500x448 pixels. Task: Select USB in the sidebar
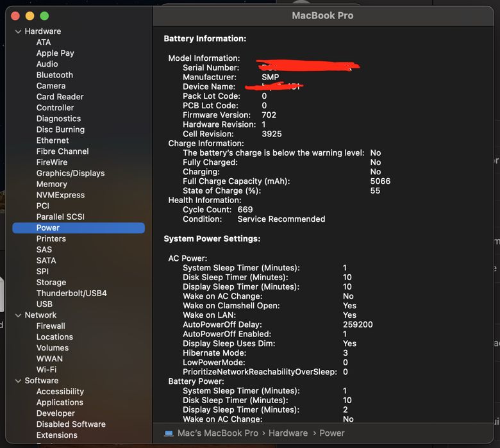(x=44, y=304)
